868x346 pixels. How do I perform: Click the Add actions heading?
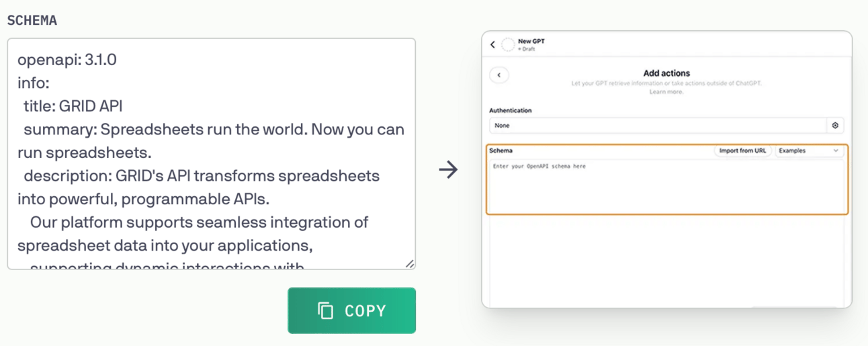(666, 73)
